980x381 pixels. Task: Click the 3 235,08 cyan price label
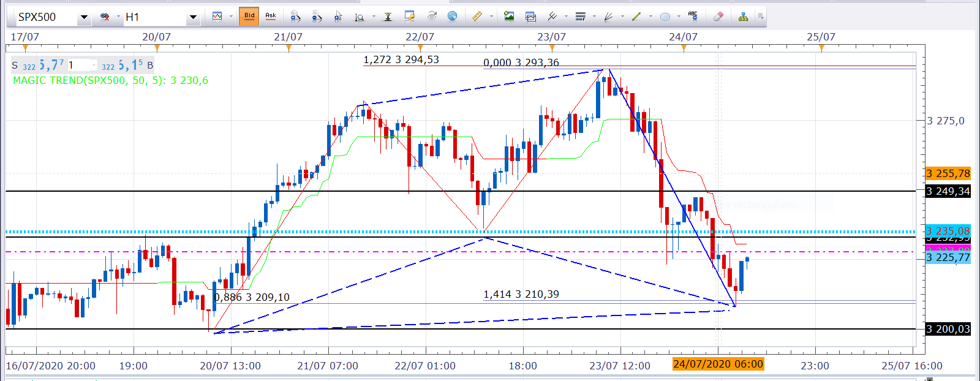click(x=948, y=231)
